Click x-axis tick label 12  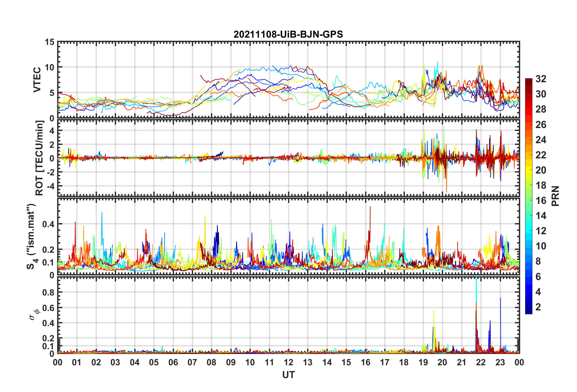288,362
